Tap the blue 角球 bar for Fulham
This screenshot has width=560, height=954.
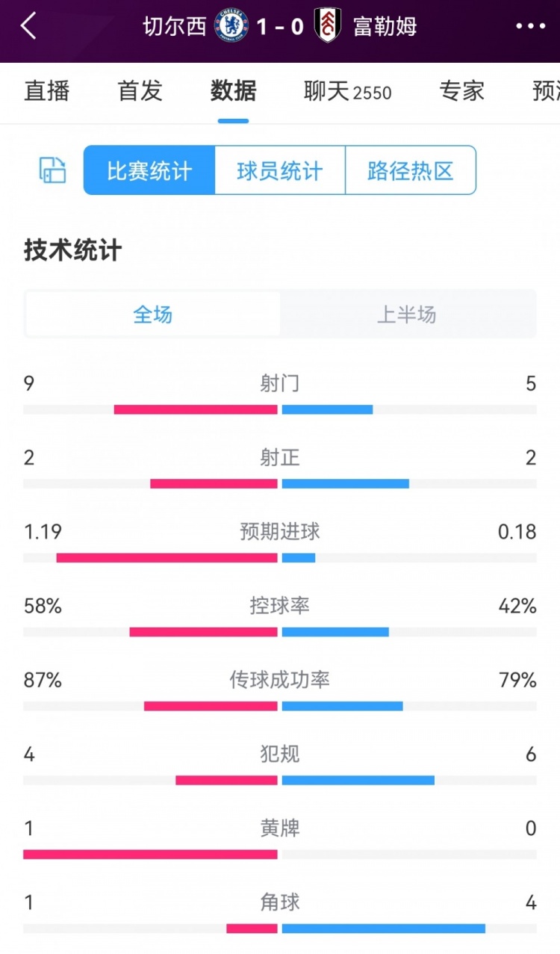point(384,929)
